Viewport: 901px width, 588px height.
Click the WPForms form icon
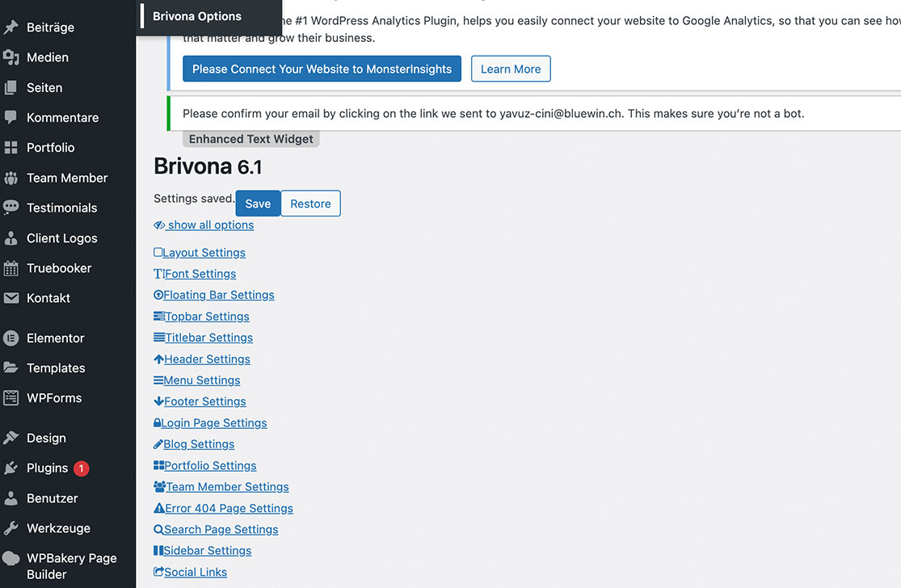11,398
